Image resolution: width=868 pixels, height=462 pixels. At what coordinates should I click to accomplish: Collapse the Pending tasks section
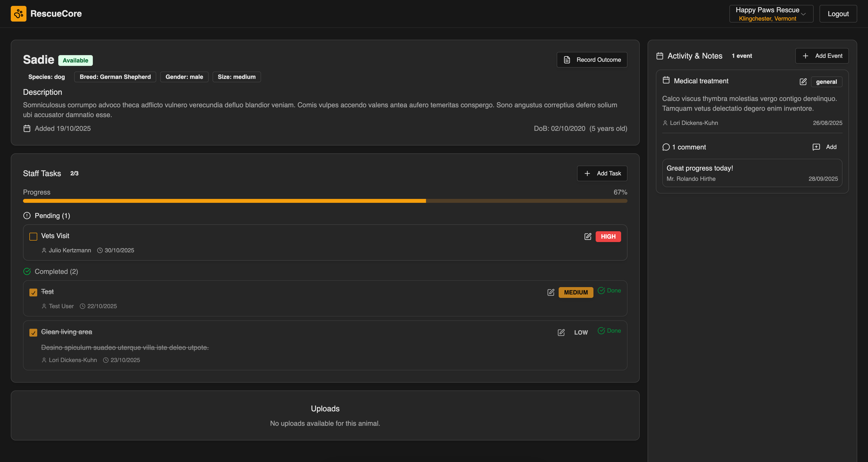[x=47, y=216]
